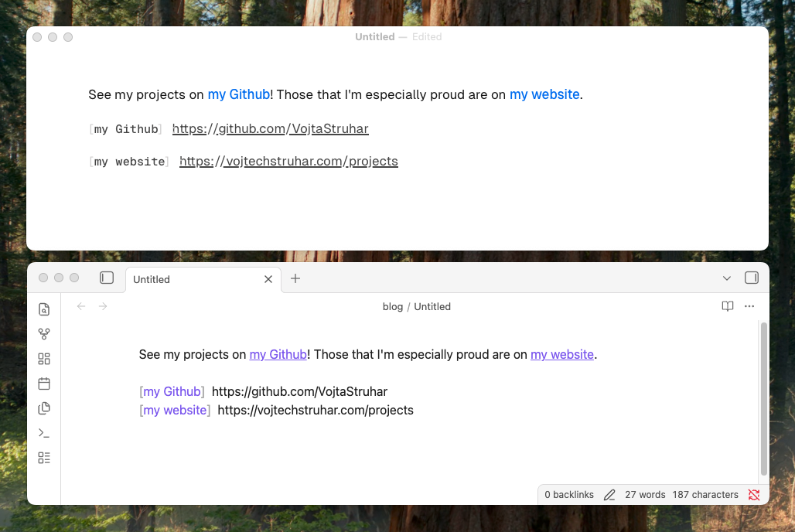Open the terminal icon in the left ribbon
The width and height of the screenshot is (795, 532).
pos(44,433)
